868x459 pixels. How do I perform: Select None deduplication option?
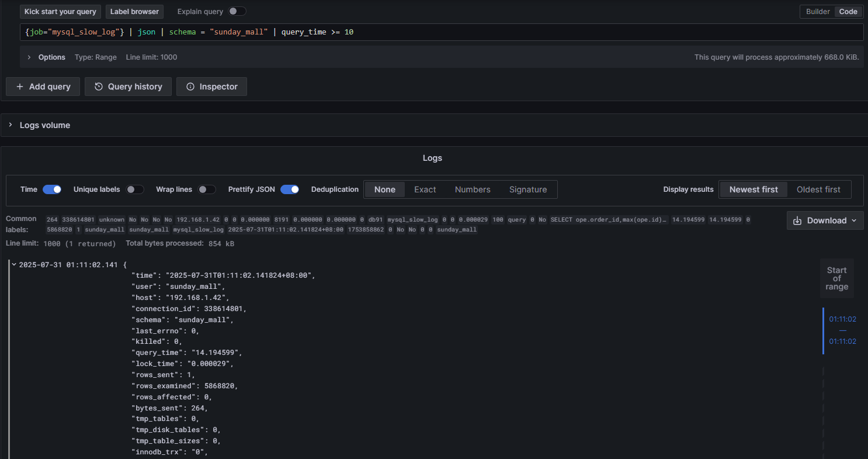(385, 189)
